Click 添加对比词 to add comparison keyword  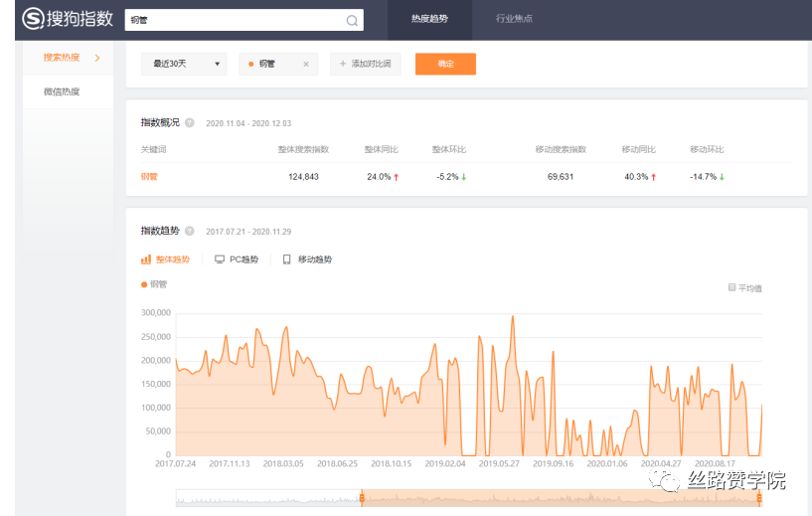[366, 64]
